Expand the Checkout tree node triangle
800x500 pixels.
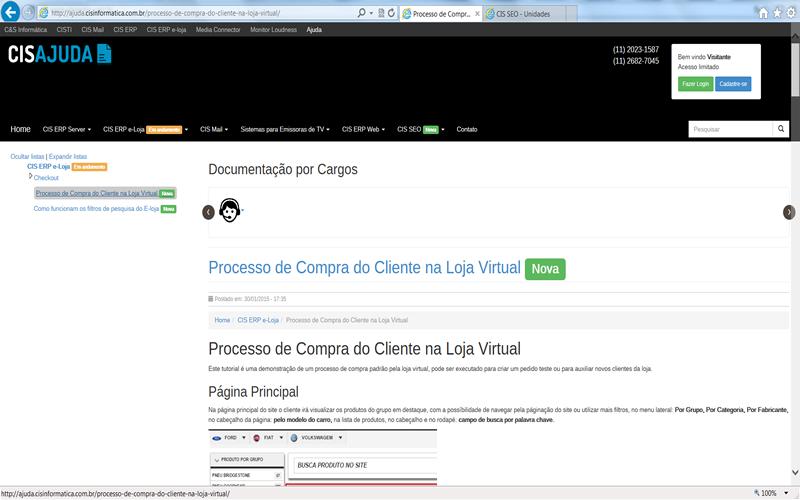(x=30, y=176)
